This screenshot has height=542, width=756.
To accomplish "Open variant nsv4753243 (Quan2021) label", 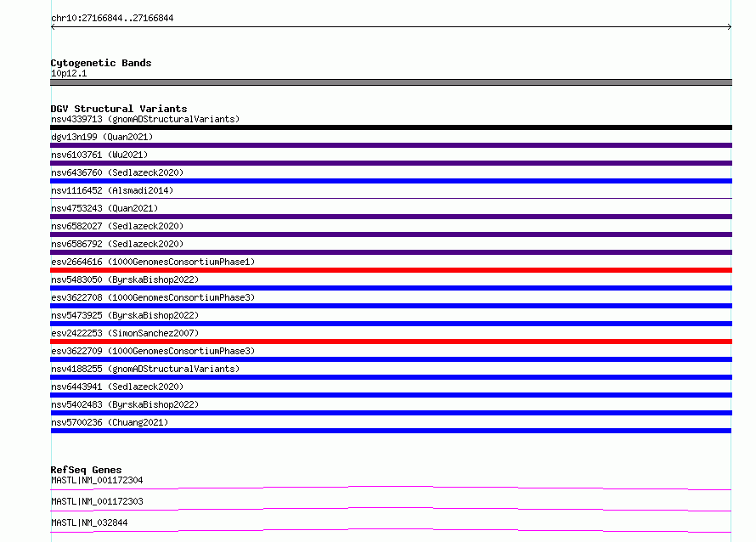I will (104, 208).
